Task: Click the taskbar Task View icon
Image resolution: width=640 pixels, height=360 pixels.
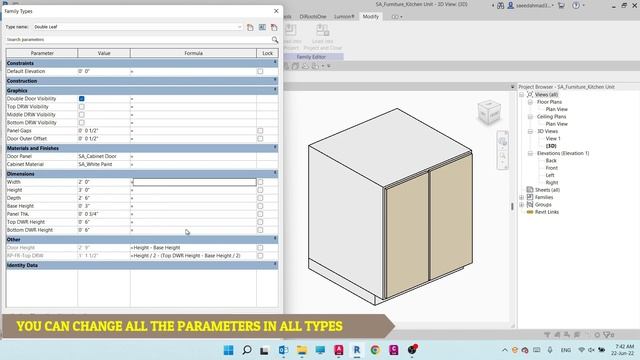Action: coord(264,350)
